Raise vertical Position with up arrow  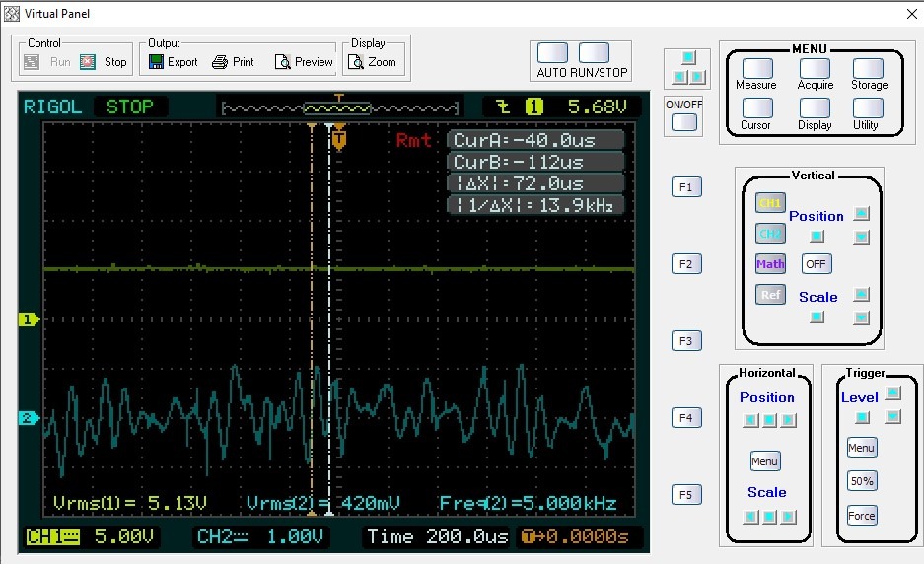point(862,213)
